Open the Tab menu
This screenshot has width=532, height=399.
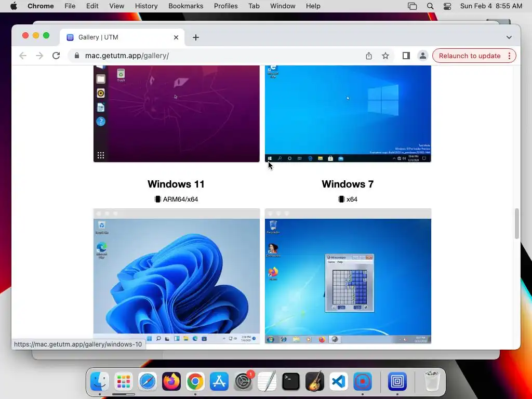[x=254, y=6]
